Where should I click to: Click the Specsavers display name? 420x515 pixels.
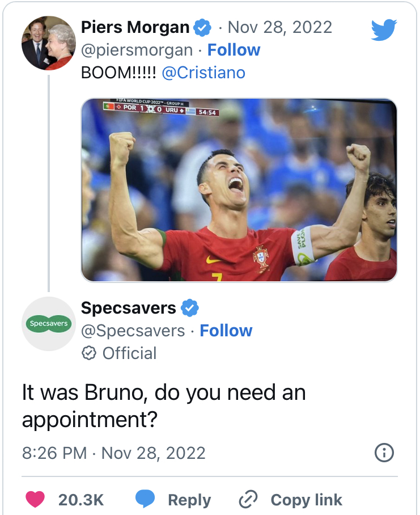pyautogui.click(x=129, y=308)
